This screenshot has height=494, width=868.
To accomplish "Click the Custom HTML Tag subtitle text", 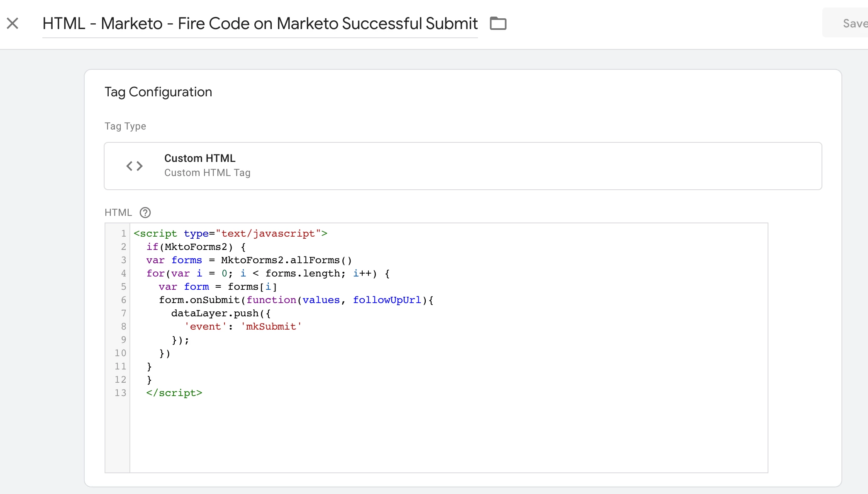I will coord(207,173).
